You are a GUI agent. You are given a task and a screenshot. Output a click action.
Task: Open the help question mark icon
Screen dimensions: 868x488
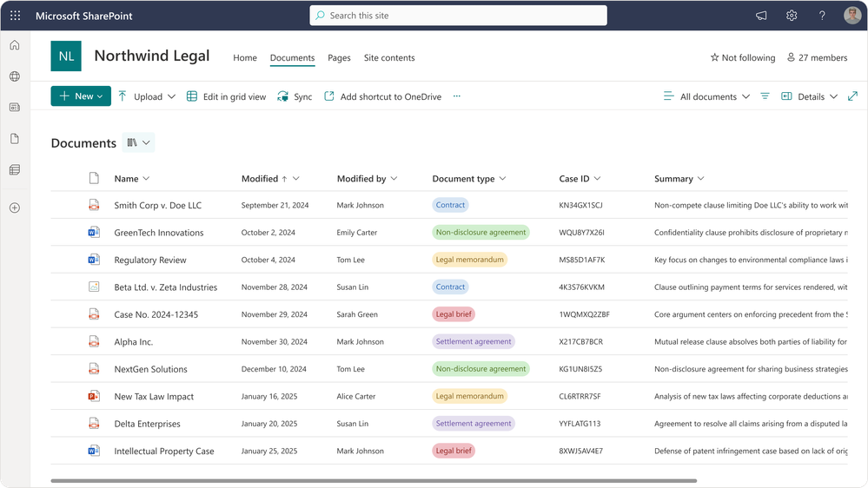[x=822, y=16]
